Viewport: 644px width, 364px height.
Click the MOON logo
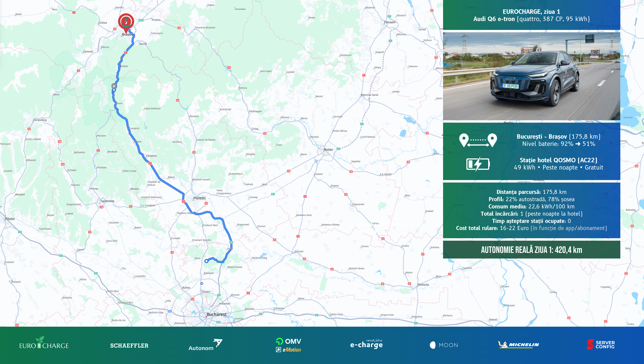[444, 345]
